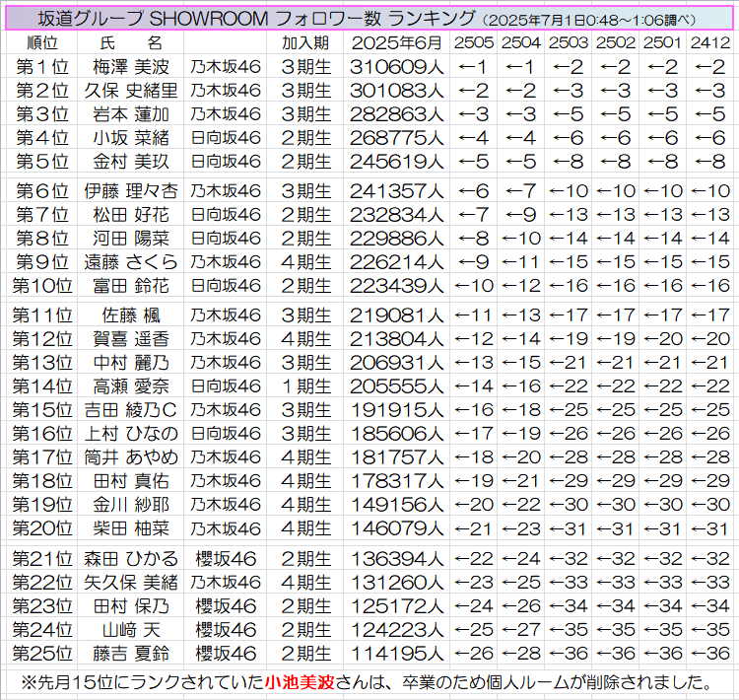Click the follower count 226214人
Image resolution: width=739 pixels, height=700 pixels.
pos(396,262)
